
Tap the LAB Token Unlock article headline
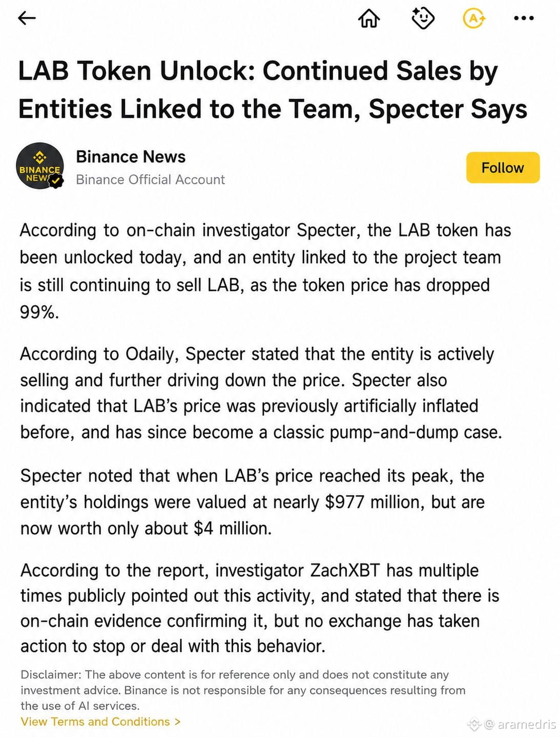click(x=273, y=90)
